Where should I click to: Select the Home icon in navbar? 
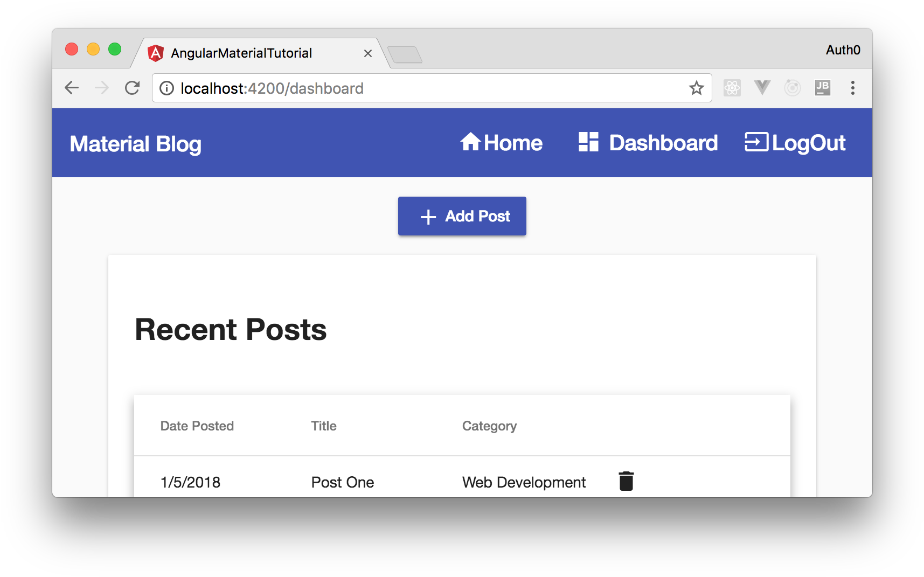470,142
